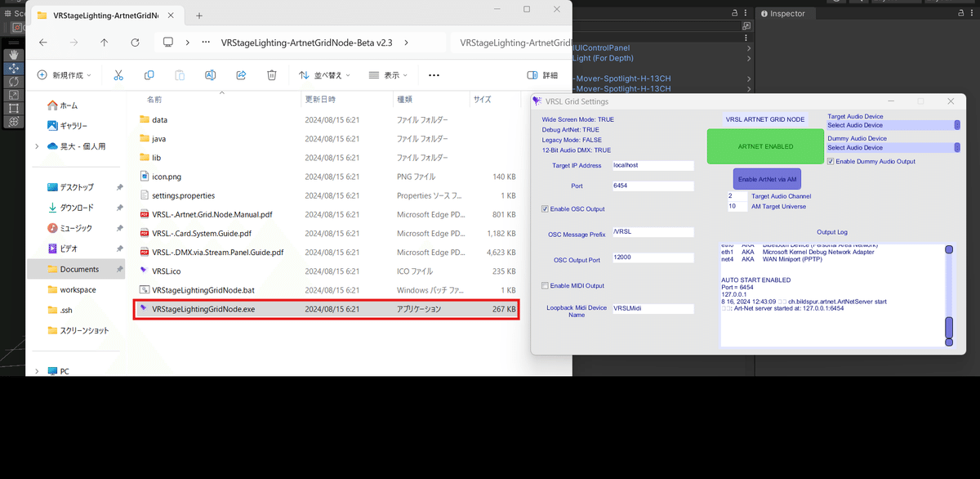Select settings.properties file
Image resolution: width=980 pixels, height=479 pixels.
tap(326, 195)
